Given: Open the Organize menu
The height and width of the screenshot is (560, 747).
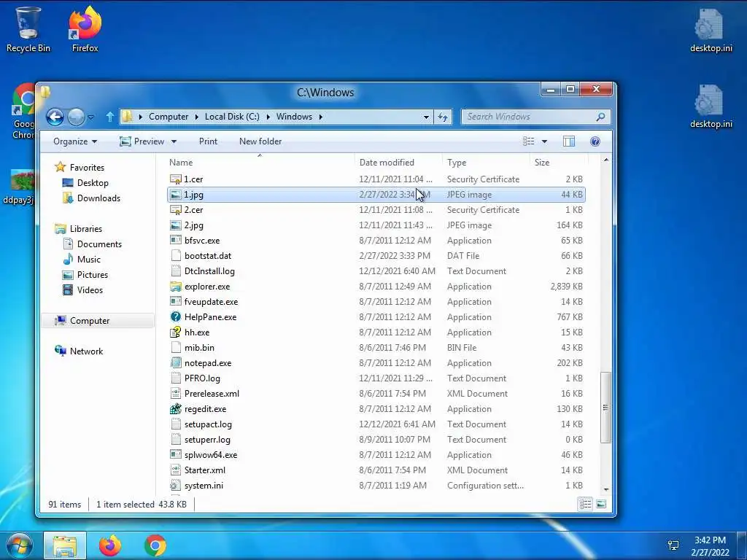Looking at the screenshot, I should tap(75, 141).
